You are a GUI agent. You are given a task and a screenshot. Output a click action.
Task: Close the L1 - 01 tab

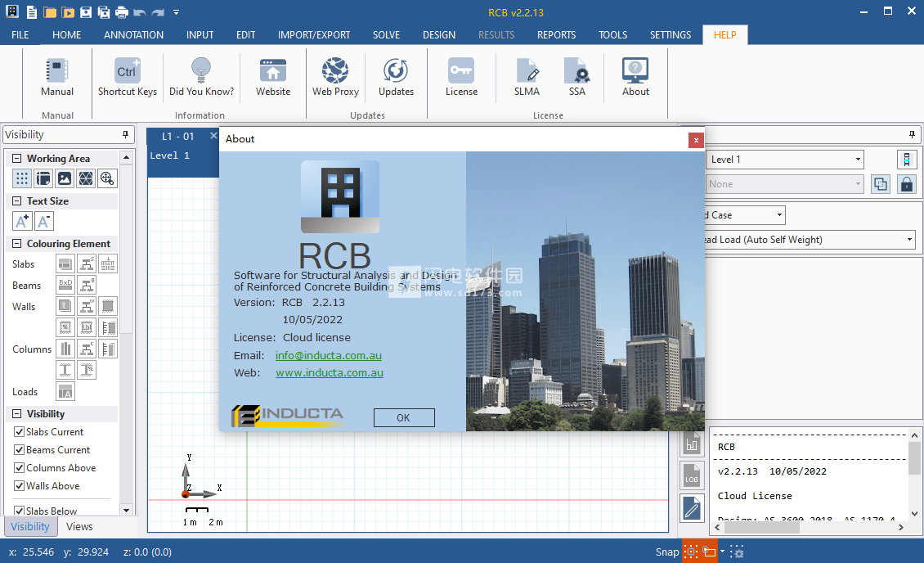(213, 136)
